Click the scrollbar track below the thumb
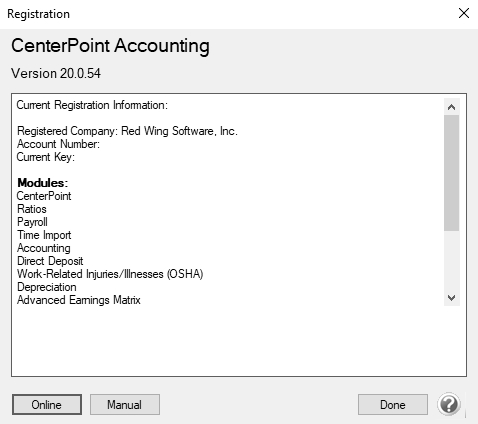Viewport: 478px width, 424px height. pyautogui.click(x=452, y=260)
